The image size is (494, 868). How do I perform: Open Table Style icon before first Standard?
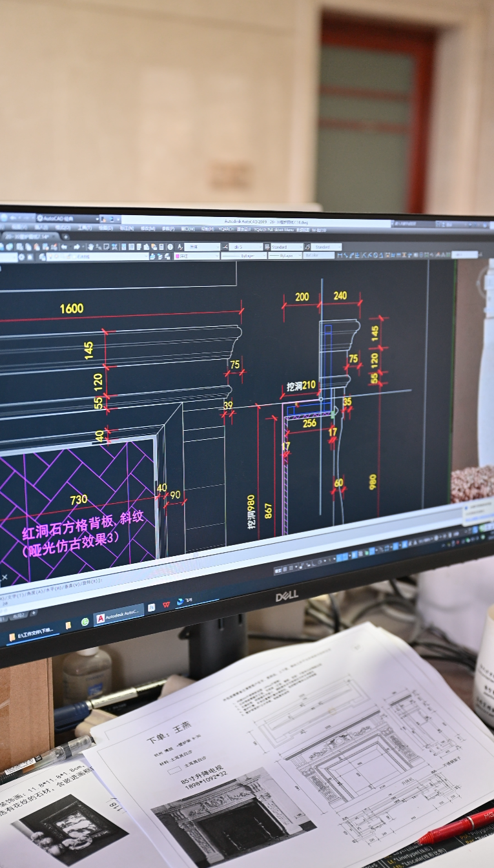tap(267, 247)
